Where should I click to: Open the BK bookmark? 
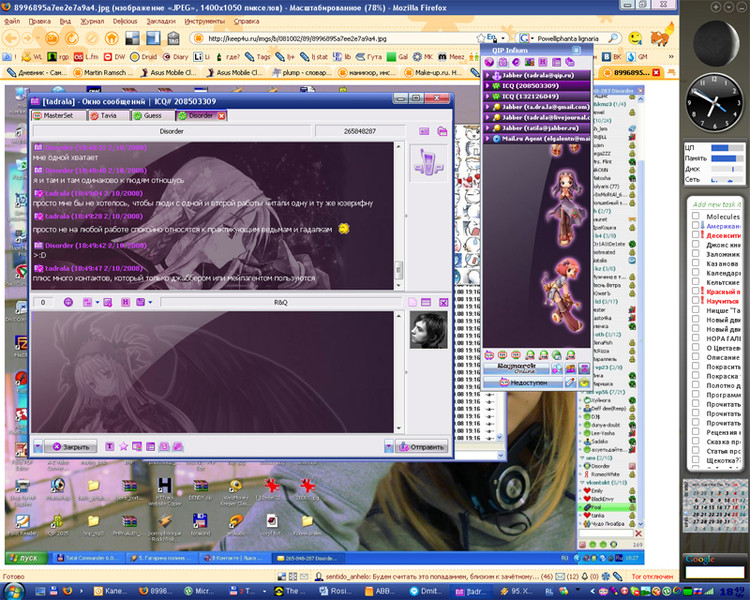612,56
